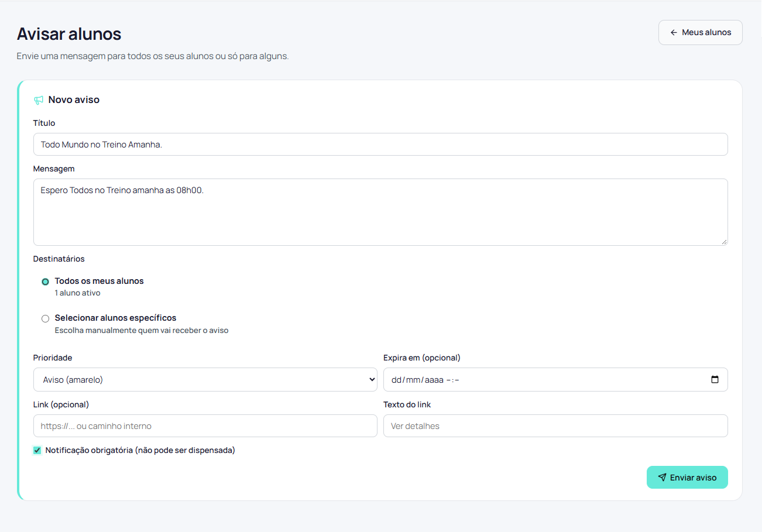Open the calendar picker in Expira em
Viewport: 762px width, 532px height.
[715, 379]
